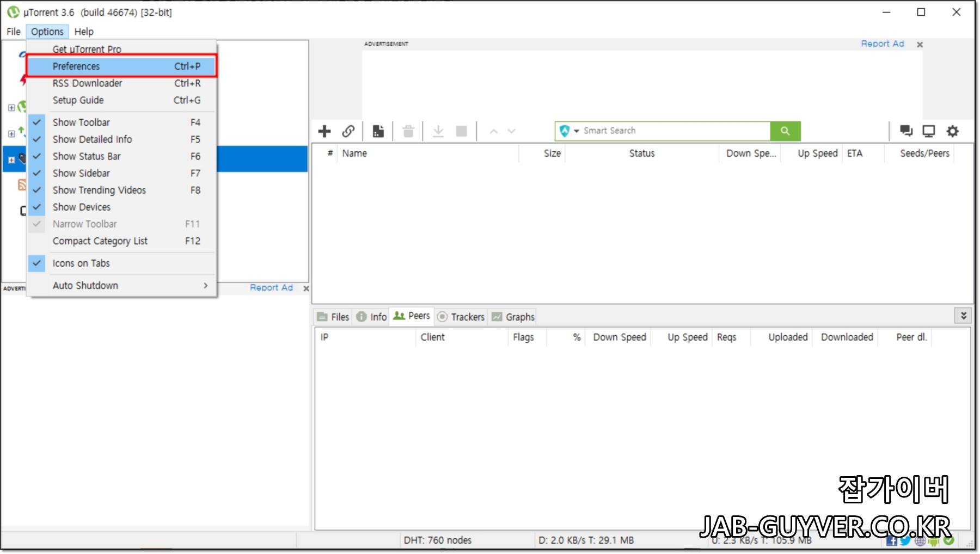Viewport: 980px width, 554px height.
Task: Close the sidebar advertisement with the X
Action: tap(306, 288)
